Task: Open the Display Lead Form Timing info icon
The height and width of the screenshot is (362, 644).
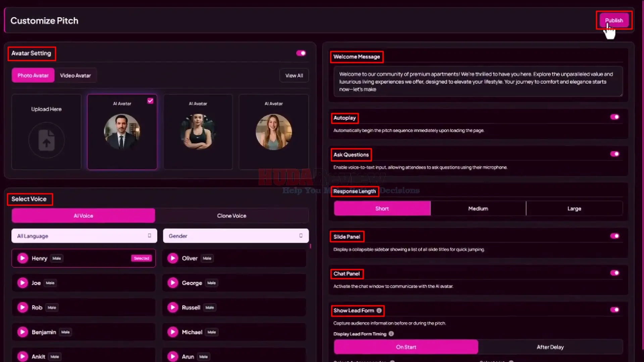Action: [391, 334]
